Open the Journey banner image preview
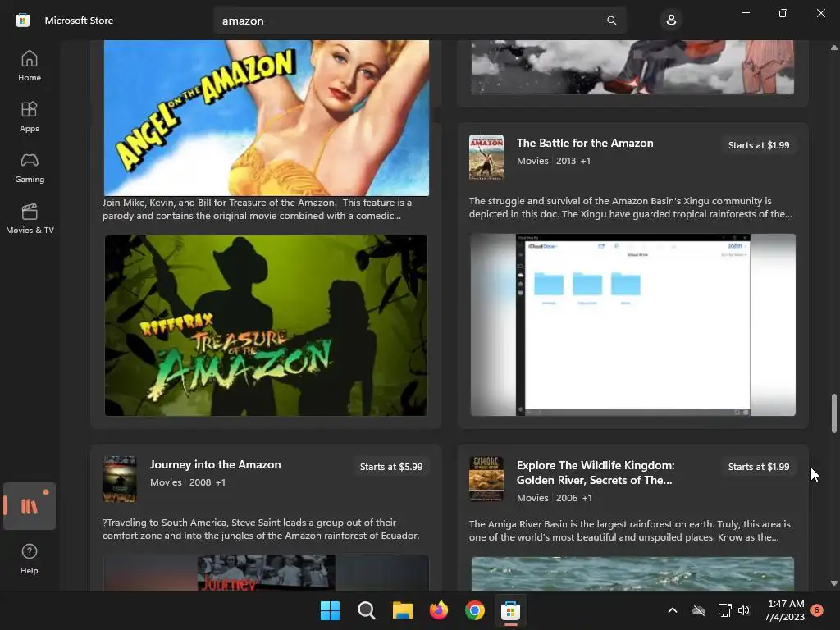This screenshot has width=840, height=630. pos(267,573)
